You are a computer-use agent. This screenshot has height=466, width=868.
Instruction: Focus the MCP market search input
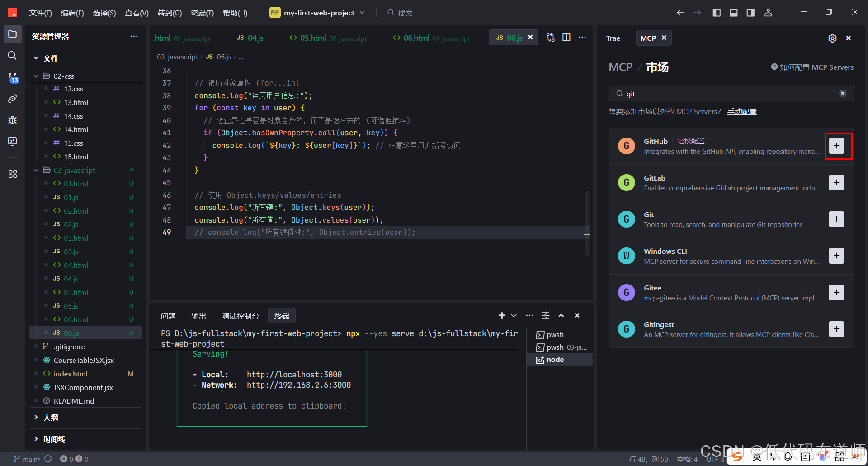tap(731, 94)
